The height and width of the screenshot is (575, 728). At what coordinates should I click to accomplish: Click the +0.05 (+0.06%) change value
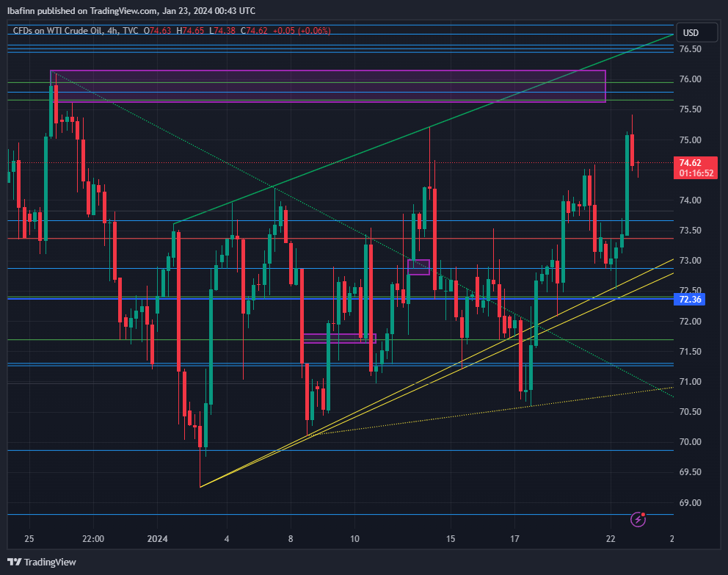point(301,31)
